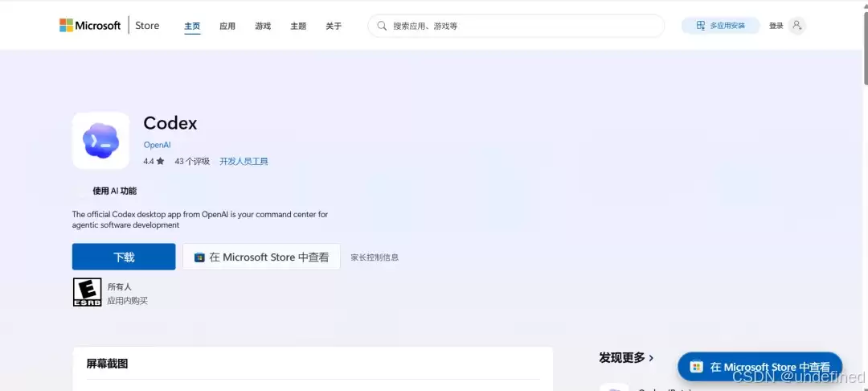Click the 家长控制信息 link
Viewport: 868px width, 391px height.
(375, 257)
